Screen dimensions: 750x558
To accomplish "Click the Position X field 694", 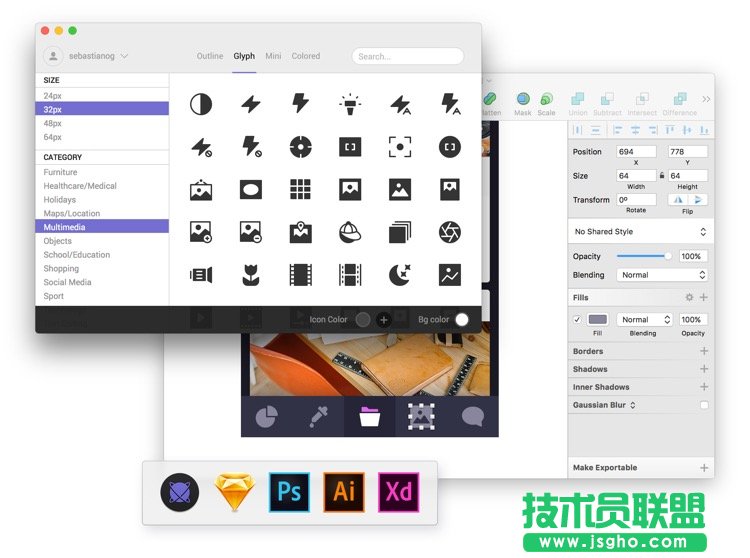I will [x=636, y=152].
